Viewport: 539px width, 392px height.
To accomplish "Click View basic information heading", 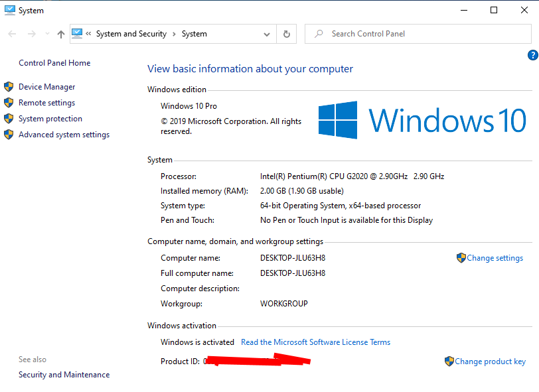I will point(250,69).
